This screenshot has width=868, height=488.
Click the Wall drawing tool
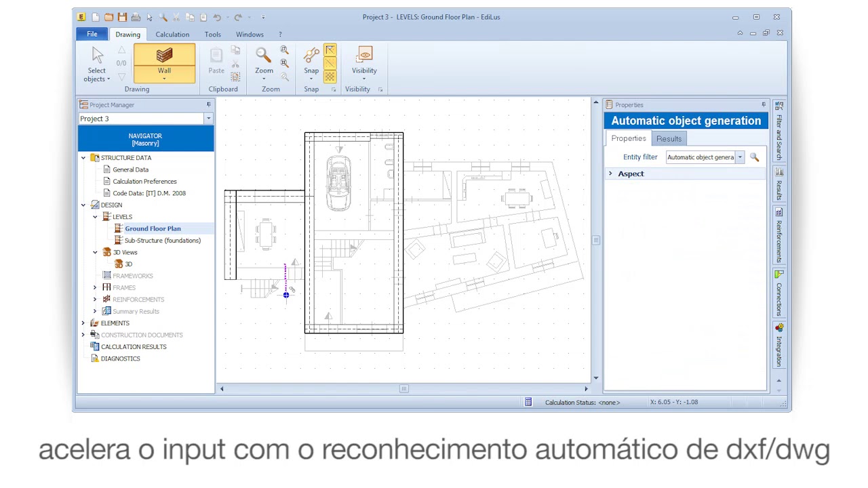click(x=164, y=63)
